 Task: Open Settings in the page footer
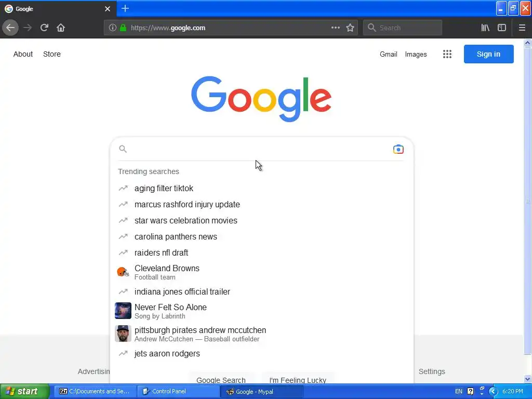[432, 371]
